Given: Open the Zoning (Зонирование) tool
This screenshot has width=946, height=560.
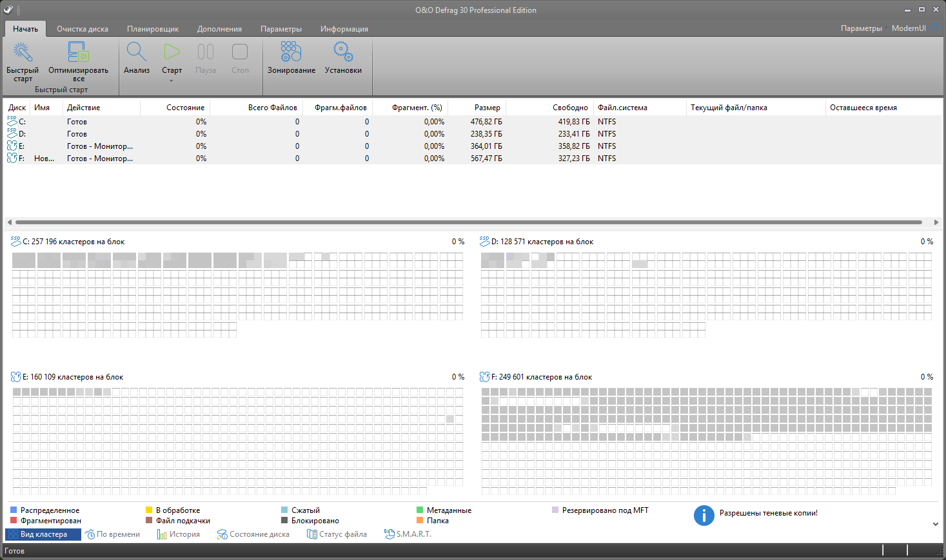Looking at the screenshot, I should [x=291, y=53].
